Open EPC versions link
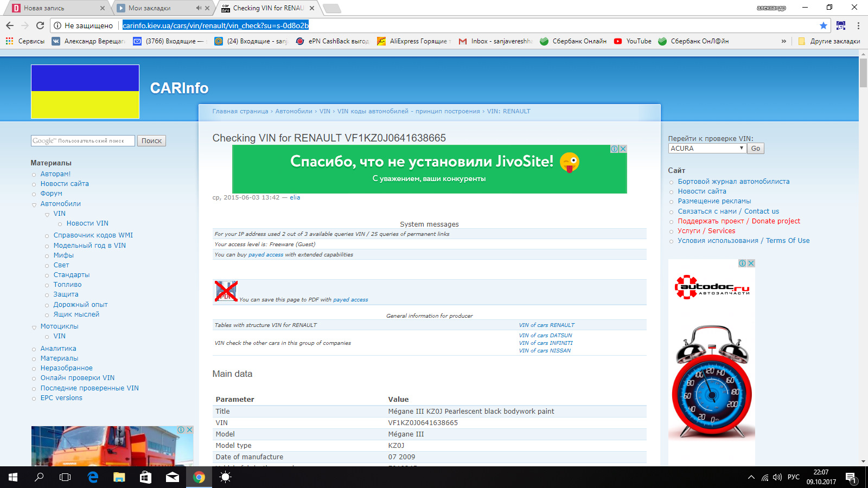Viewport: 868px width, 488px height. coord(61,398)
